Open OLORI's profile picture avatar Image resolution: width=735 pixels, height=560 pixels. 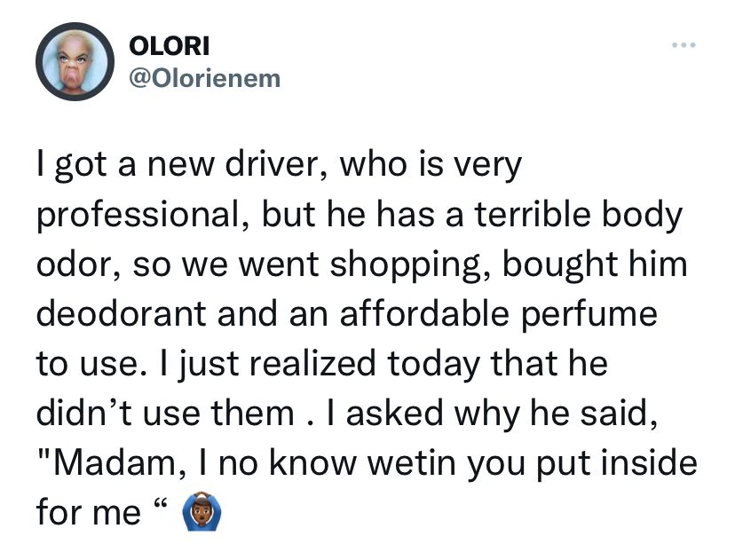[75, 61]
